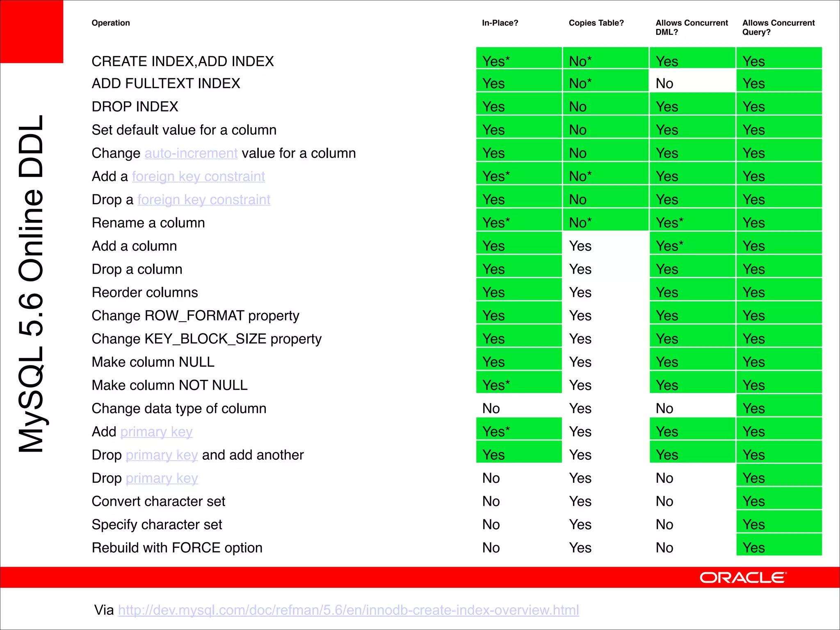Click Concurrent DML 'Yes*' for Rename a column
Viewport: 840px width, 630px height.
click(x=692, y=219)
